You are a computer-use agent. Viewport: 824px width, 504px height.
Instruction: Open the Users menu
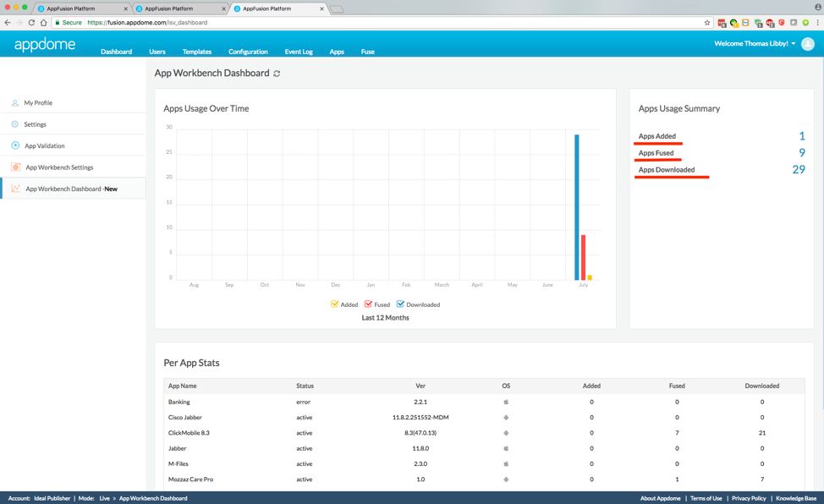pos(157,52)
